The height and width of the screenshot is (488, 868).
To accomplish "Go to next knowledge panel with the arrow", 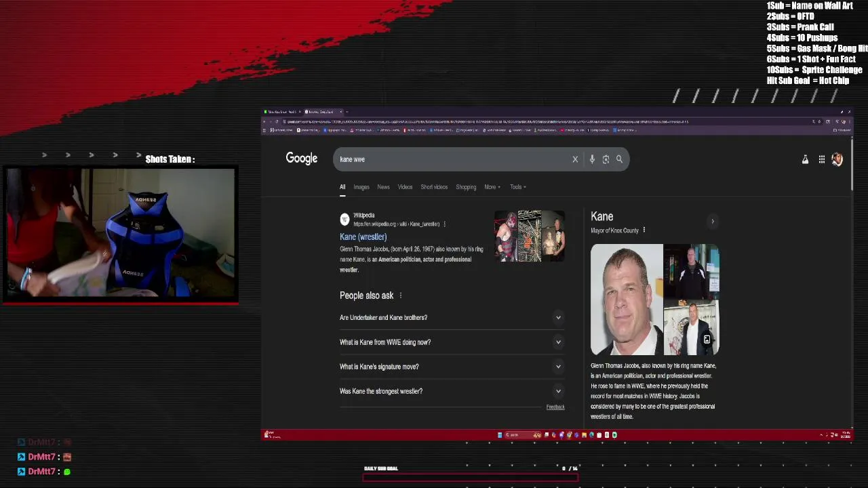I will tap(712, 221).
